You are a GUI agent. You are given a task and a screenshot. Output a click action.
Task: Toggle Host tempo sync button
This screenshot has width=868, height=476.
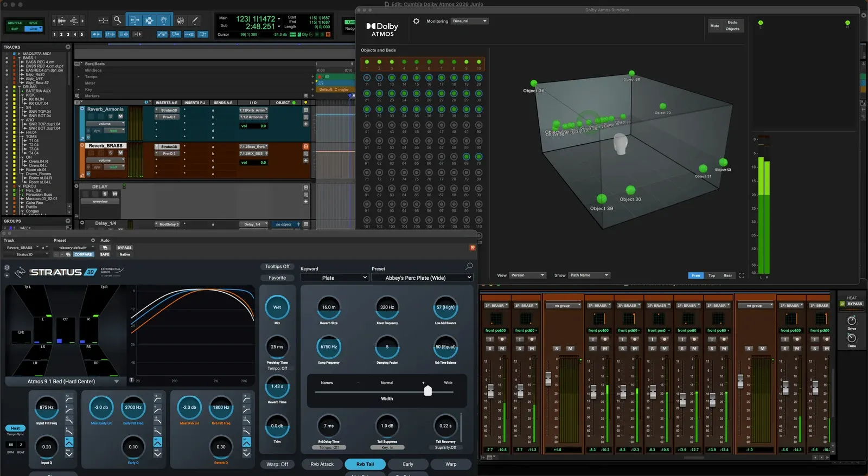(x=15, y=428)
